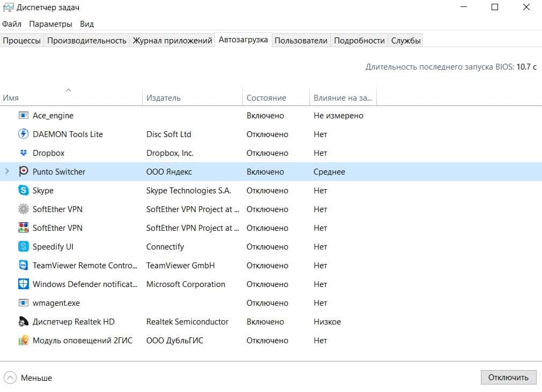Select the Диспетчер Realtek HD name
The height and width of the screenshot is (392, 542).
(73, 321)
